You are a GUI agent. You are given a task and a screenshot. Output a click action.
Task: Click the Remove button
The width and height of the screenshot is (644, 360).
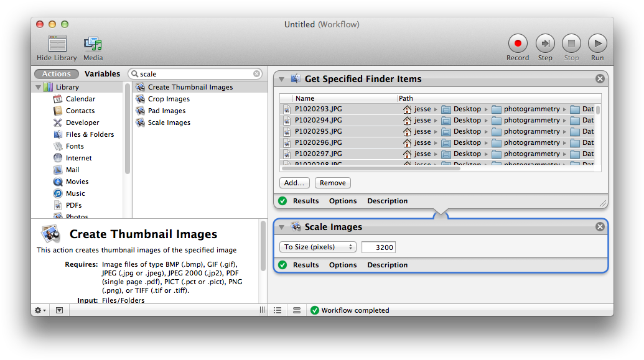pyautogui.click(x=332, y=183)
